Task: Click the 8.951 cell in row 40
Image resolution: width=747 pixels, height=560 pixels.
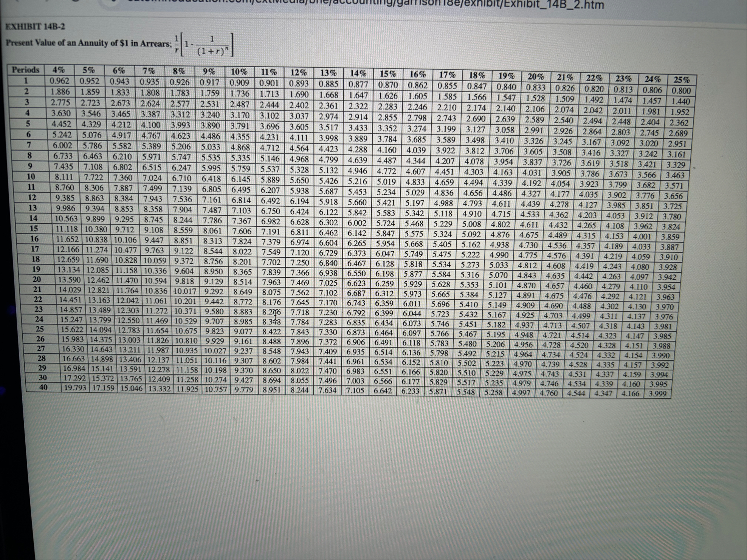Action: tap(271, 390)
